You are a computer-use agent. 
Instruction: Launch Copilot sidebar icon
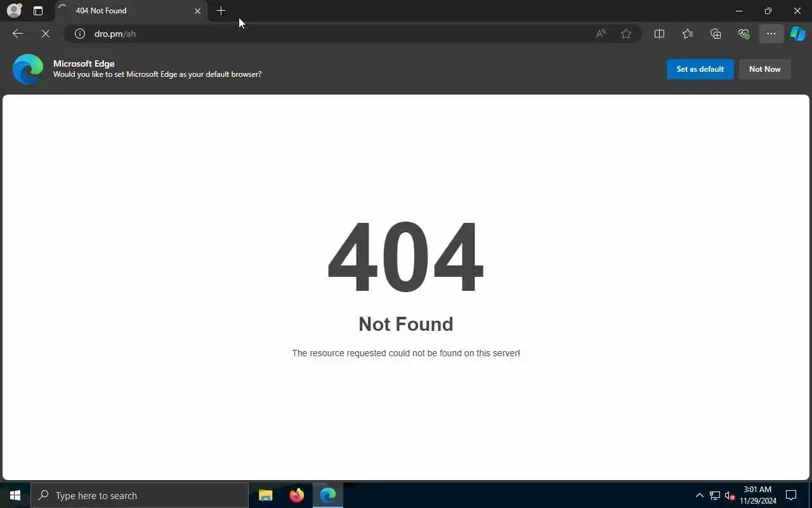pyautogui.click(x=797, y=34)
